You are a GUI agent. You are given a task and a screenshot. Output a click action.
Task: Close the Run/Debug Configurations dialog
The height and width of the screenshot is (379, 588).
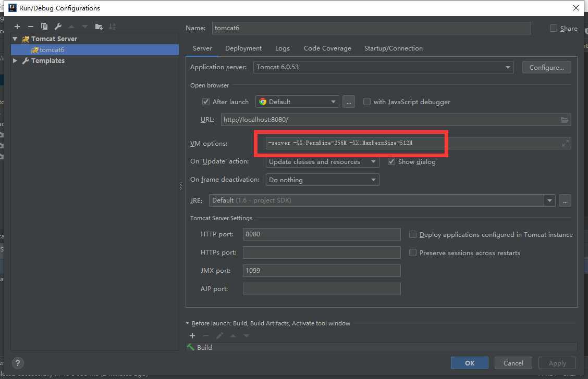point(576,8)
